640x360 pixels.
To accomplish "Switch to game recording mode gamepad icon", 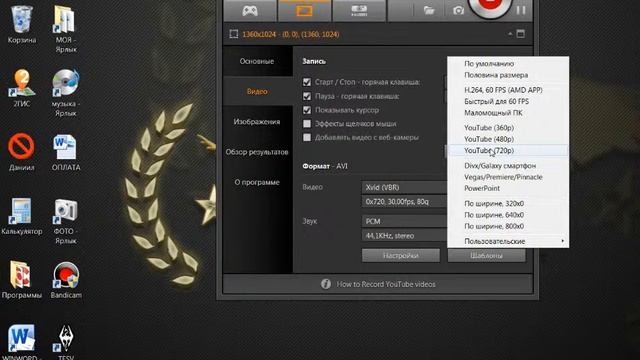I will click(250, 10).
